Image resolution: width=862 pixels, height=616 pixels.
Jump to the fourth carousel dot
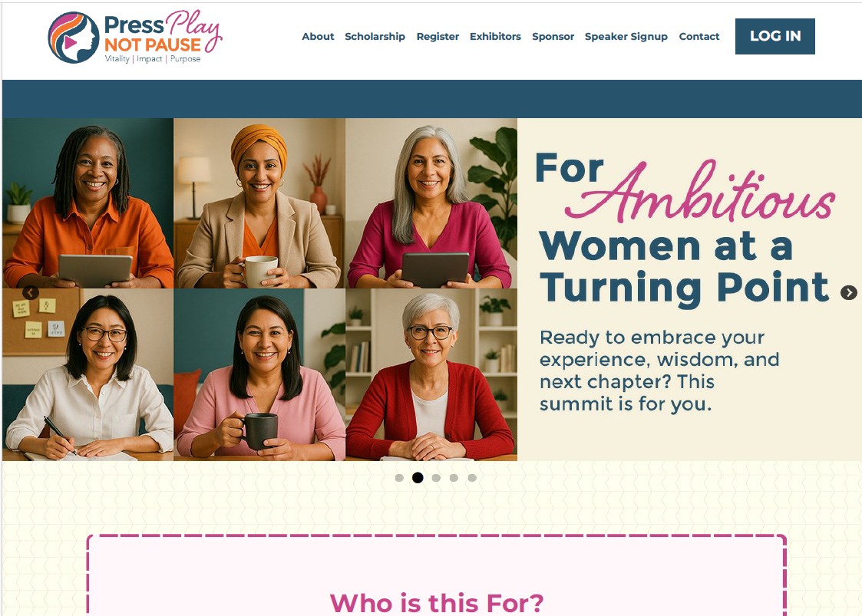click(x=454, y=477)
